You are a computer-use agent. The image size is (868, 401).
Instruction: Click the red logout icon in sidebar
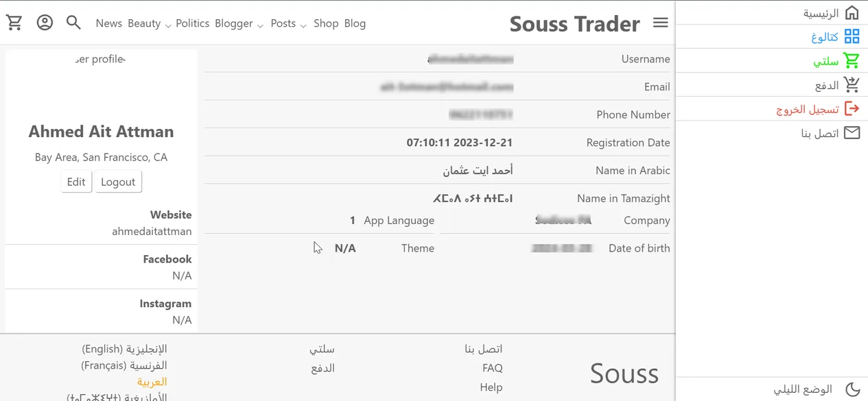(x=852, y=109)
